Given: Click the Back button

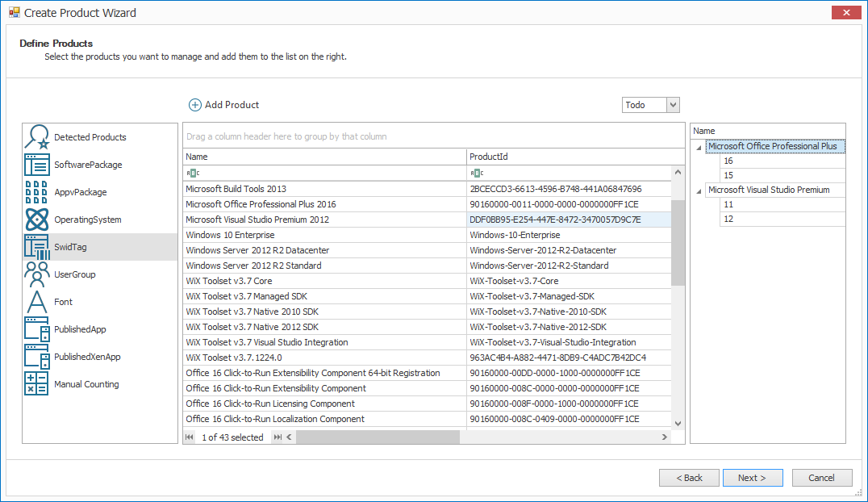Looking at the screenshot, I should pos(689,478).
